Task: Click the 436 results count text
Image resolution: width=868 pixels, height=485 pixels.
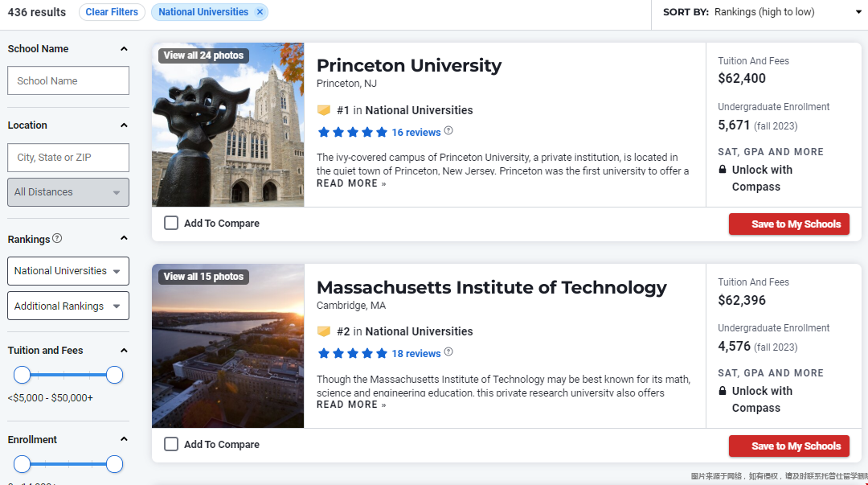Action: pyautogui.click(x=36, y=12)
